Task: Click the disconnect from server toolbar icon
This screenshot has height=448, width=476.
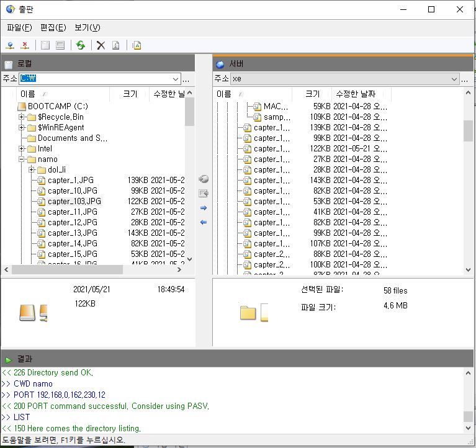Action: coord(25,45)
